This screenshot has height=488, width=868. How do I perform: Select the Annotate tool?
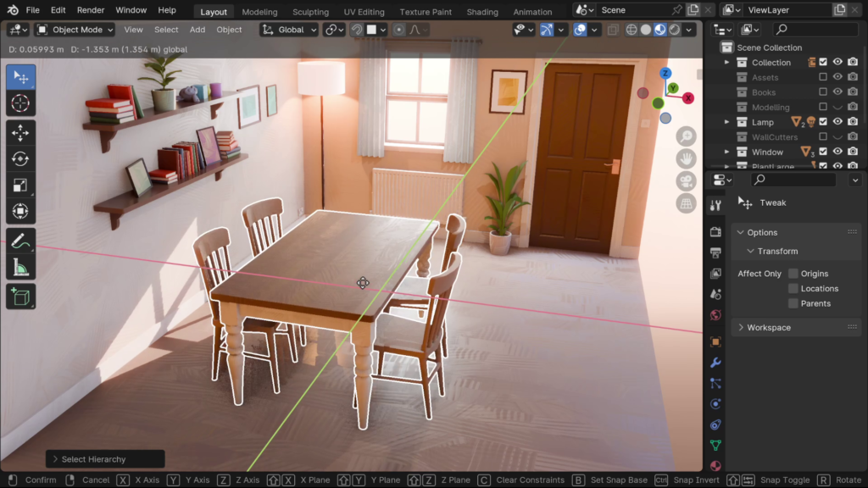point(21,241)
